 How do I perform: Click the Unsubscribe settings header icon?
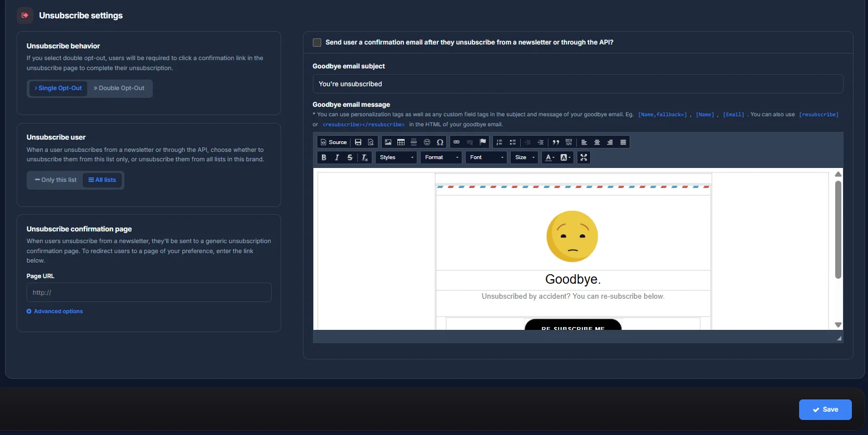[25, 15]
